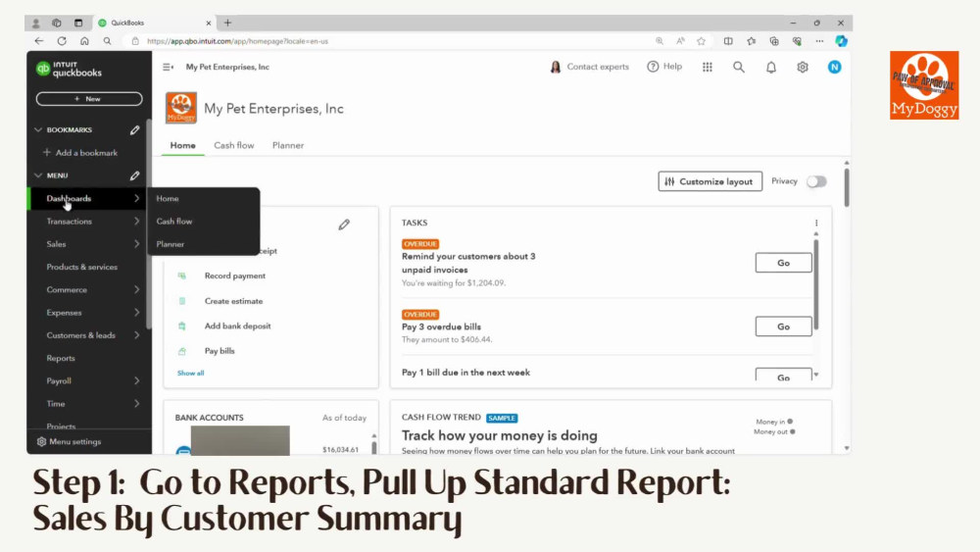Open notifications bell icon

(771, 67)
